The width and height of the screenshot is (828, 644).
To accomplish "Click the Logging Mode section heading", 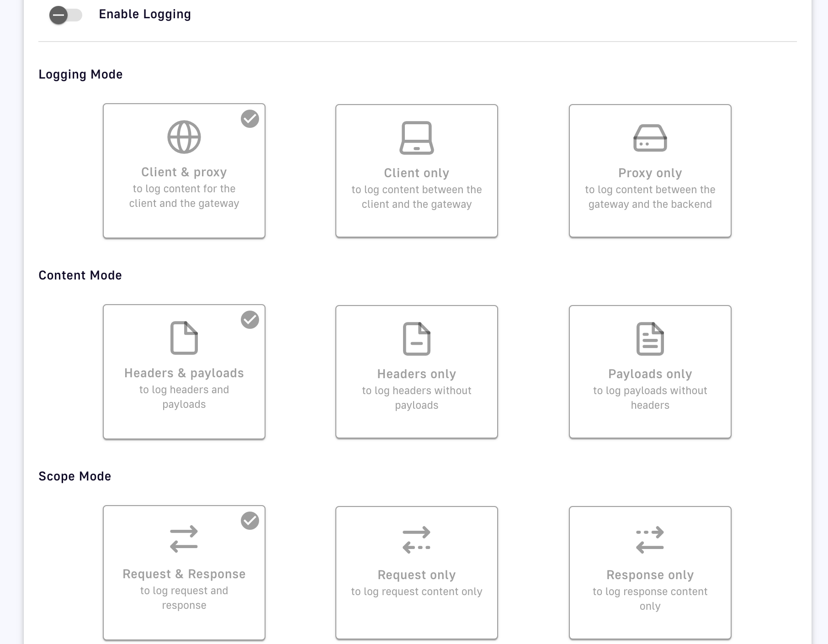I will [x=80, y=74].
